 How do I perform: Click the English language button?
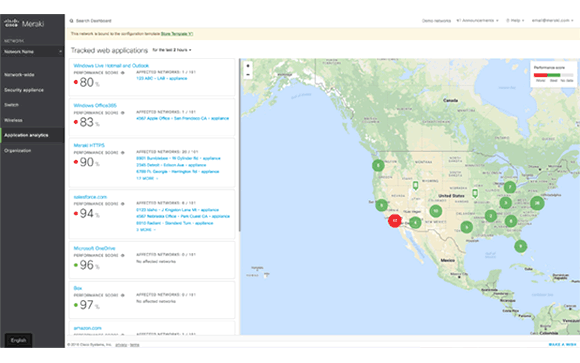coord(18,340)
